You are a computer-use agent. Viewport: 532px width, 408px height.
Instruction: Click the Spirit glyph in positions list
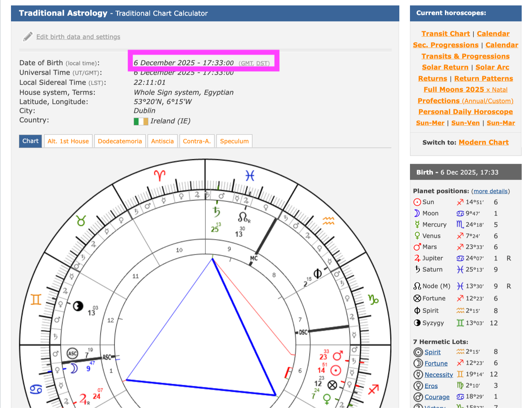tap(417, 311)
